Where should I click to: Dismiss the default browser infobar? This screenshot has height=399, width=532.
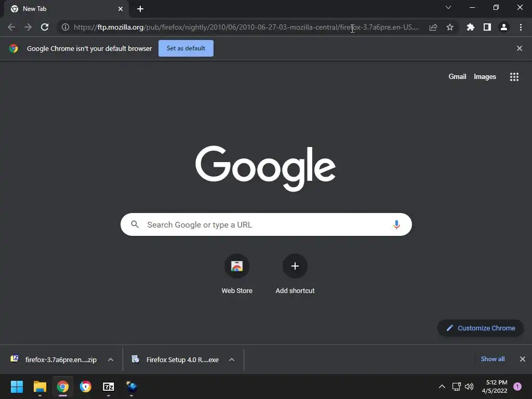tap(520, 48)
